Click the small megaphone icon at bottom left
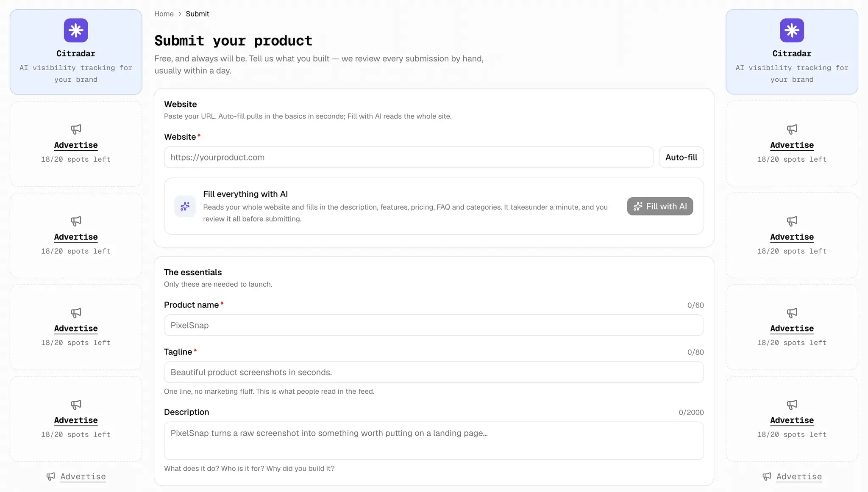The image size is (868, 492). coord(51,477)
